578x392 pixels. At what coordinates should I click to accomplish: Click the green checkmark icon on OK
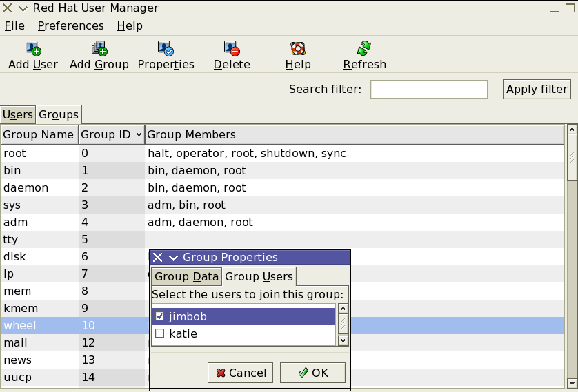click(x=303, y=373)
